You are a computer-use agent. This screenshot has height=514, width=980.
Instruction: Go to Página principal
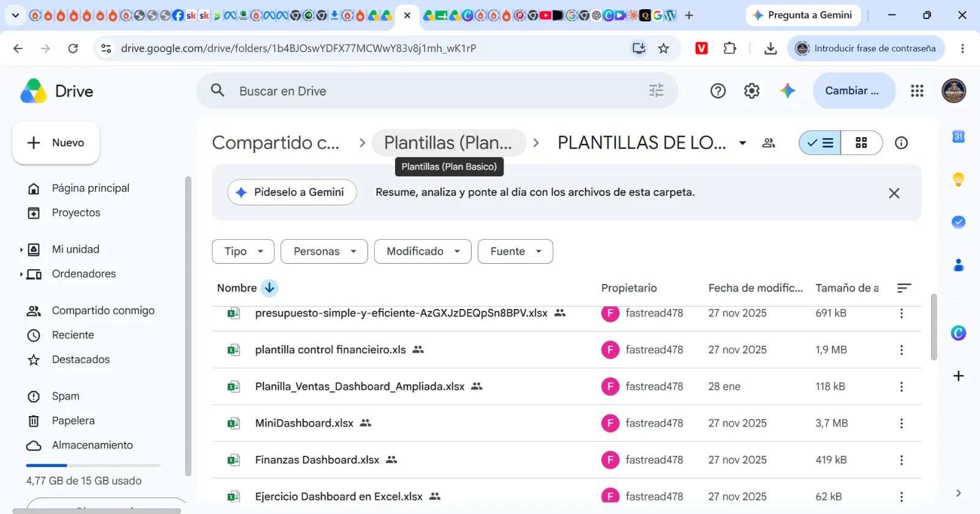pos(92,188)
